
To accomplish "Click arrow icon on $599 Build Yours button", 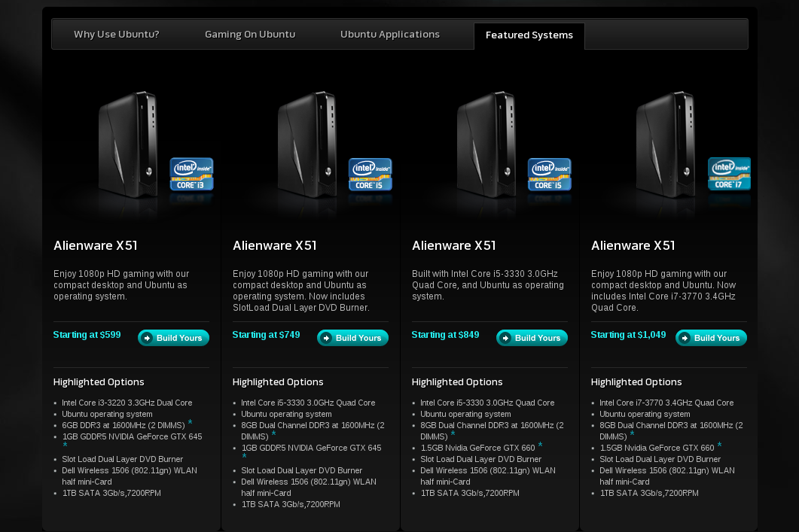I will point(148,338).
